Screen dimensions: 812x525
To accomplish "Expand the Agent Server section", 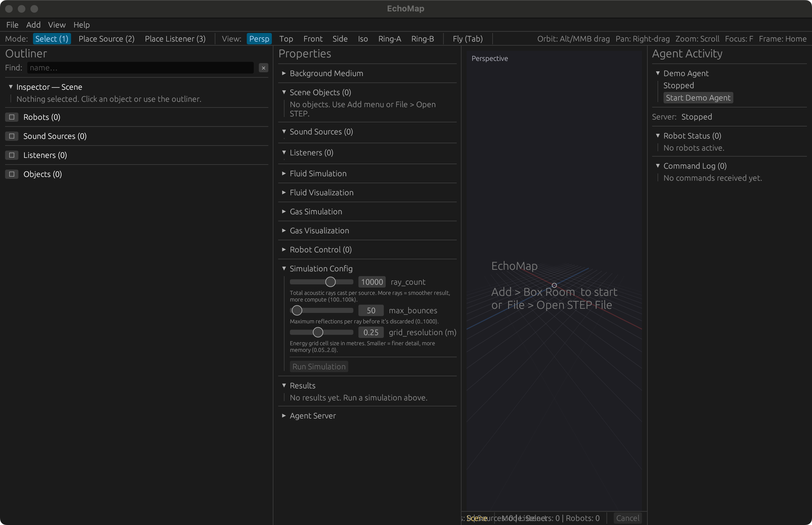I will 284,416.
